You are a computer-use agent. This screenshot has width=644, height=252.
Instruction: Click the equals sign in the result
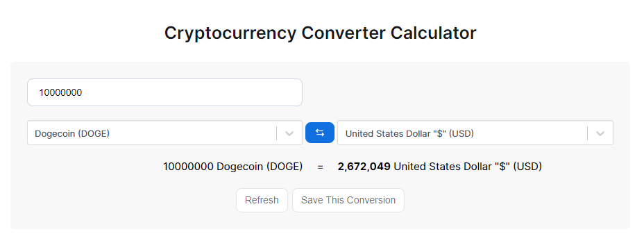(x=321, y=167)
